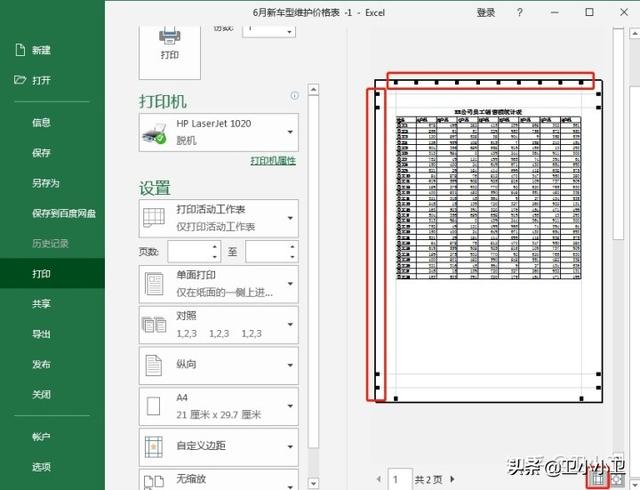Click the preview page thumbnail table
The height and width of the screenshot is (490, 640).
(488, 198)
